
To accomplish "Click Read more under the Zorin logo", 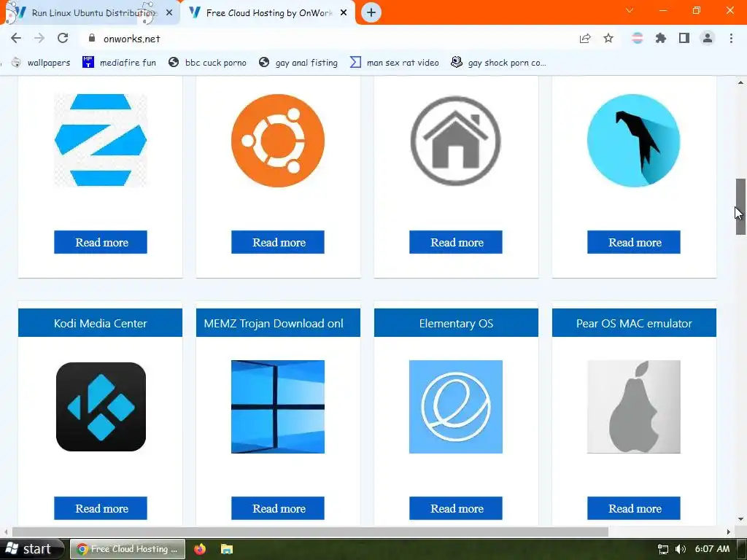I will [101, 242].
